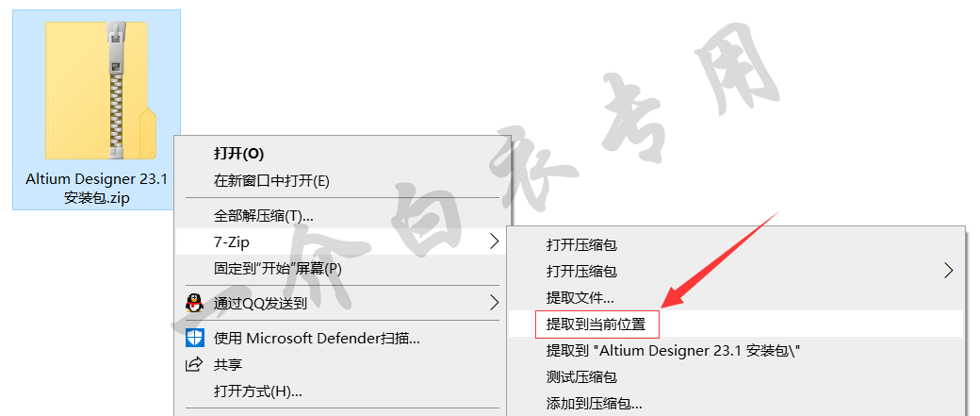Click the share arrow icon
This screenshot has height=416, width=980.
194,364
